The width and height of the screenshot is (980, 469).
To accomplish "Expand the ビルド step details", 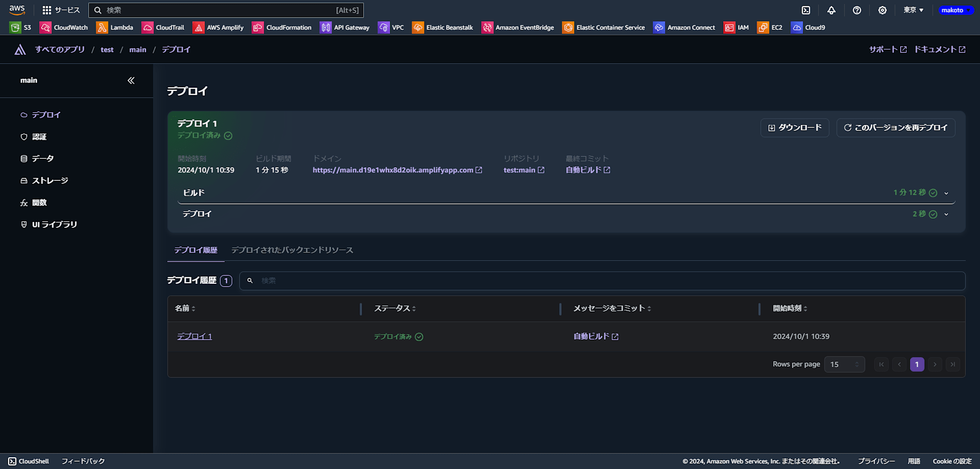I will 946,193.
